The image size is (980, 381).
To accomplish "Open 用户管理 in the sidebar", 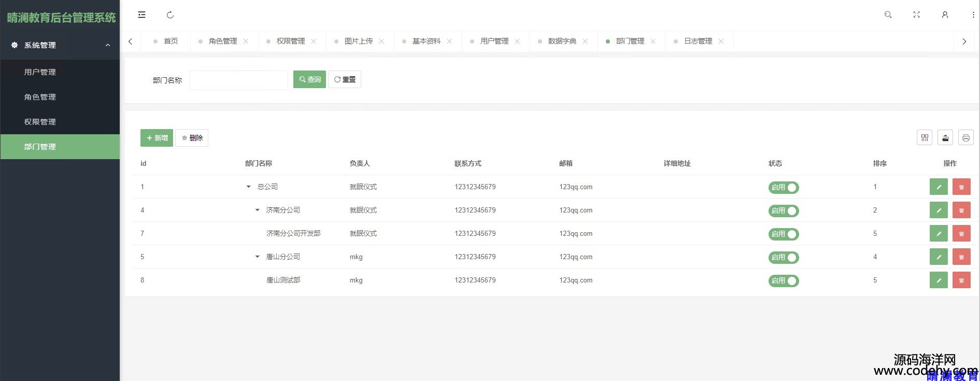I will (x=40, y=72).
